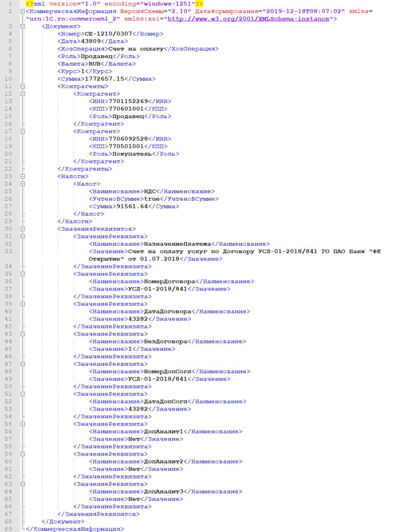Collapse the Документ fold marker on line 3
Image resolution: width=413 pixels, height=532 pixels.
coord(22,26)
